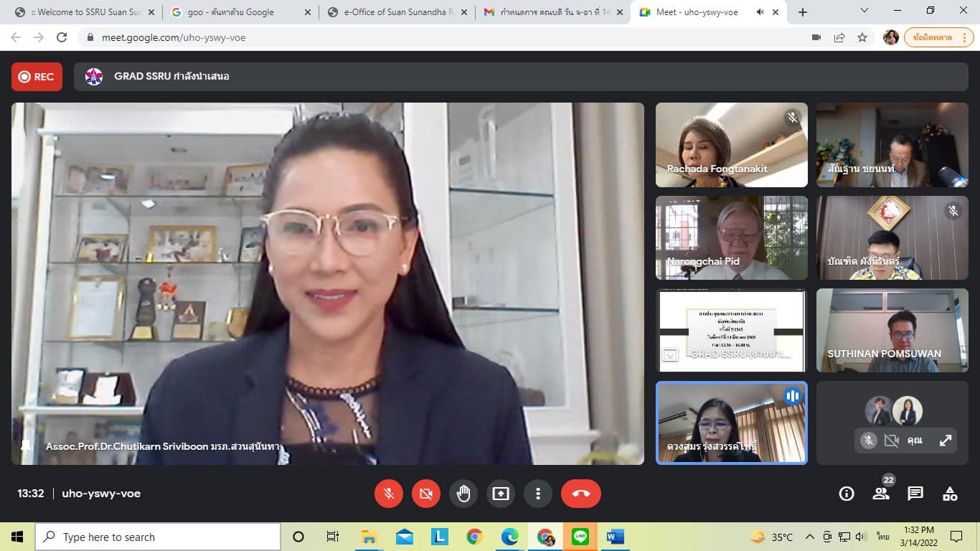Open the meeting details info icon
Image resolution: width=980 pixels, height=551 pixels.
click(847, 494)
